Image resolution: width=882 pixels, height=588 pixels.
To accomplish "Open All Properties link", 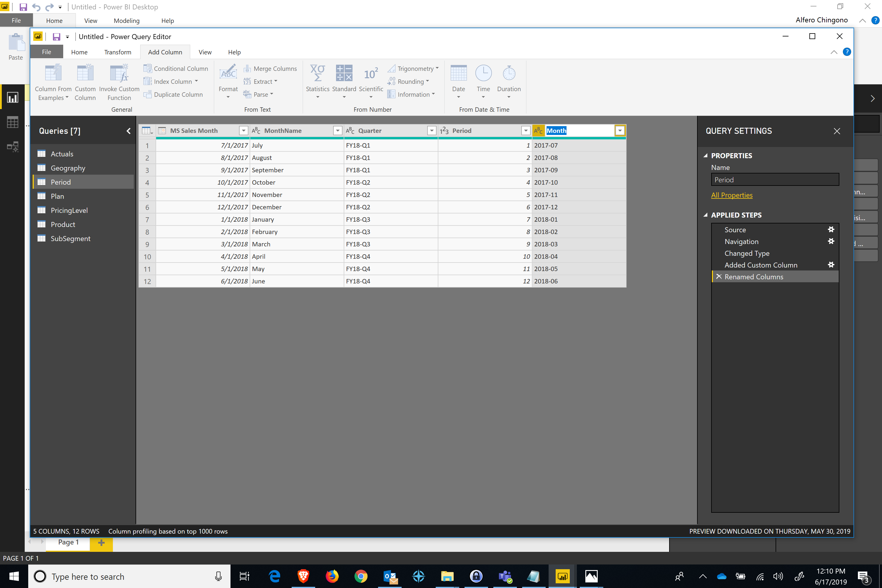I will (732, 195).
